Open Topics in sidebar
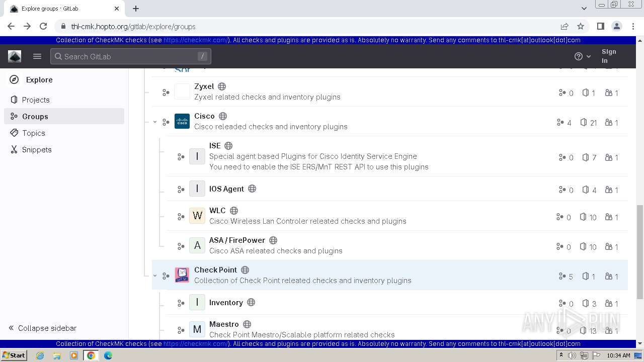The height and width of the screenshot is (362, 644). pos(64,133)
